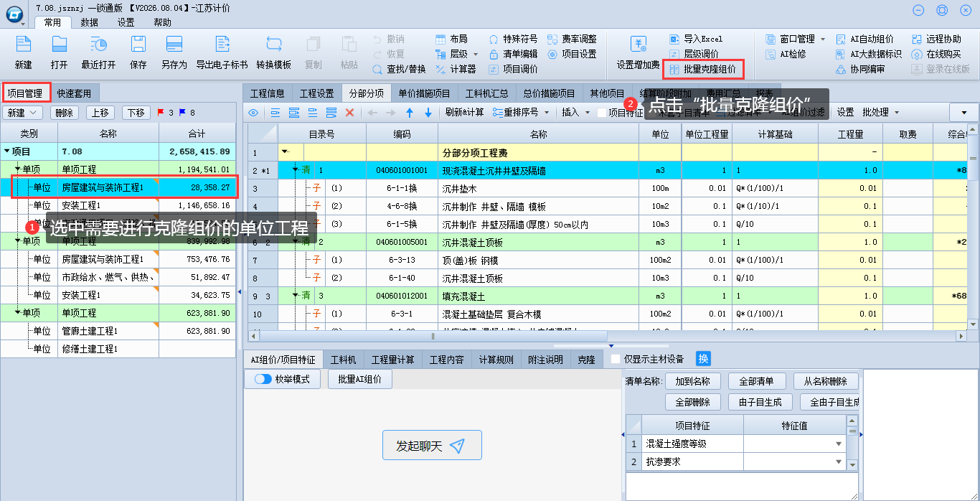Viewport: 980px width, 501px height.
Task: Open 抗渗要求 feature value dropdown
Action: point(839,462)
